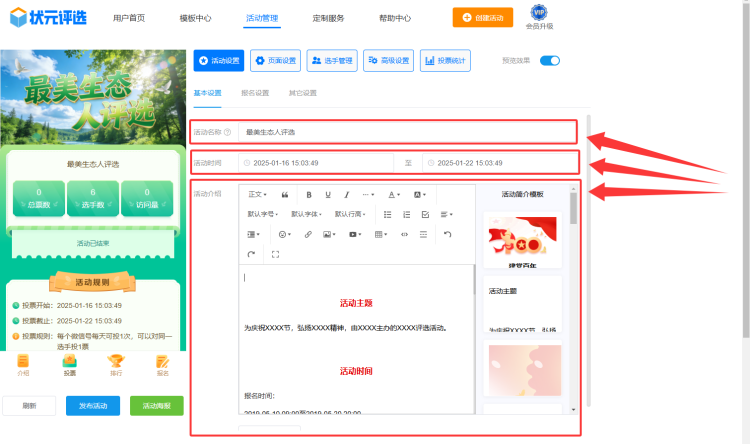Click the end time field 2025-01-22

(499, 163)
